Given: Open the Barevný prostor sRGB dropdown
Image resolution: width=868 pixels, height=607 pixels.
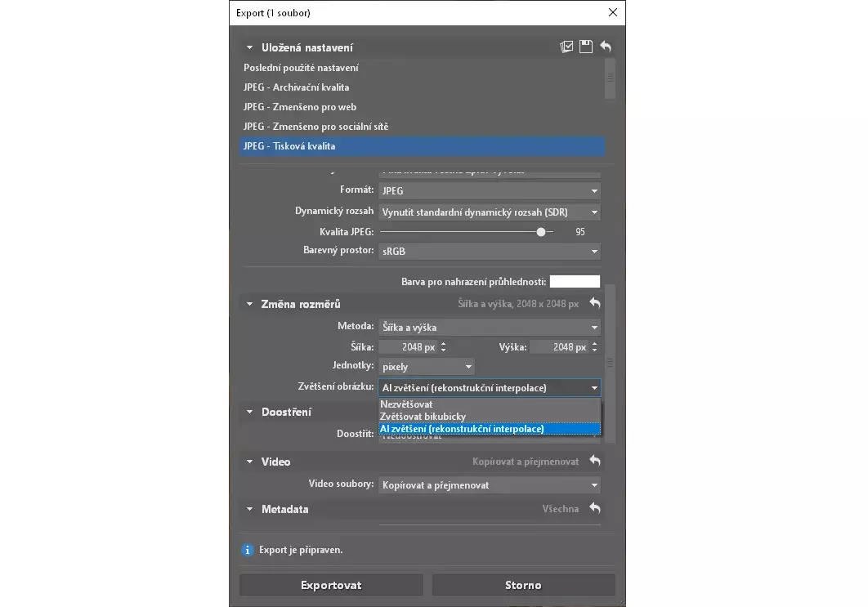Looking at the screenshot, I should pos(489,252).
